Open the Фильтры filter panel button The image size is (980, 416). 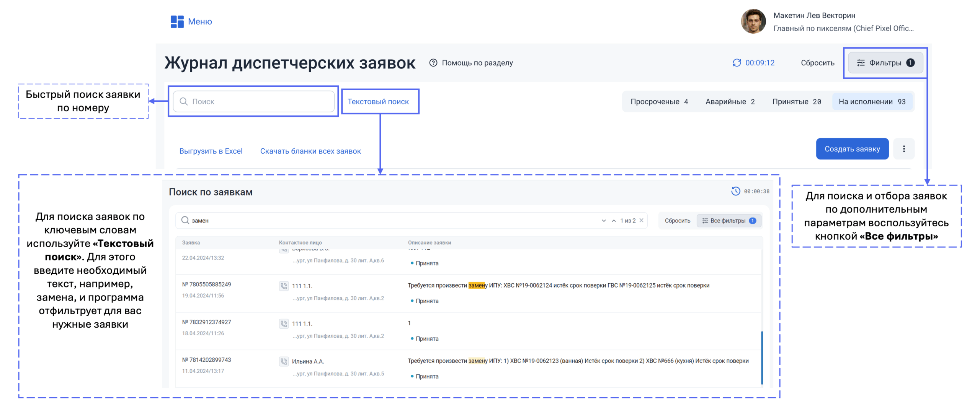[x=885, y=63]
